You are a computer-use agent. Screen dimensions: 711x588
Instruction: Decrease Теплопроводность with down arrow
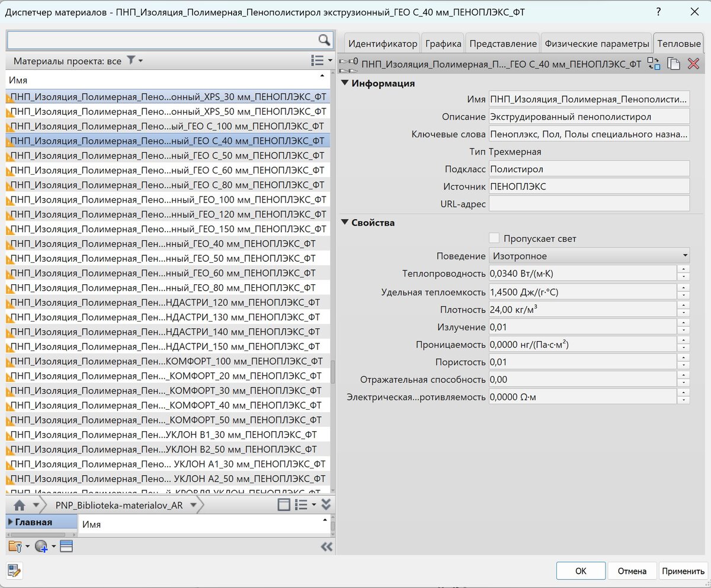click(684, 277)
